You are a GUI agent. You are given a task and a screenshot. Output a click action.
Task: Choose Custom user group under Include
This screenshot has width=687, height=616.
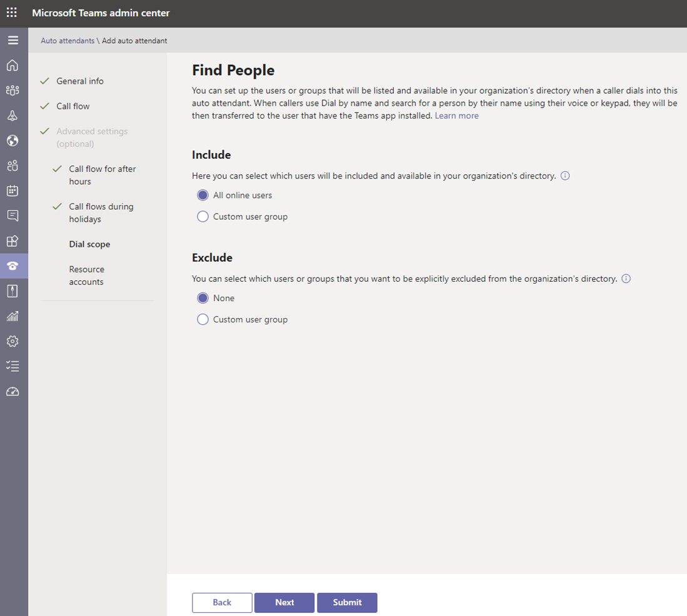click(x=203, y=217)
